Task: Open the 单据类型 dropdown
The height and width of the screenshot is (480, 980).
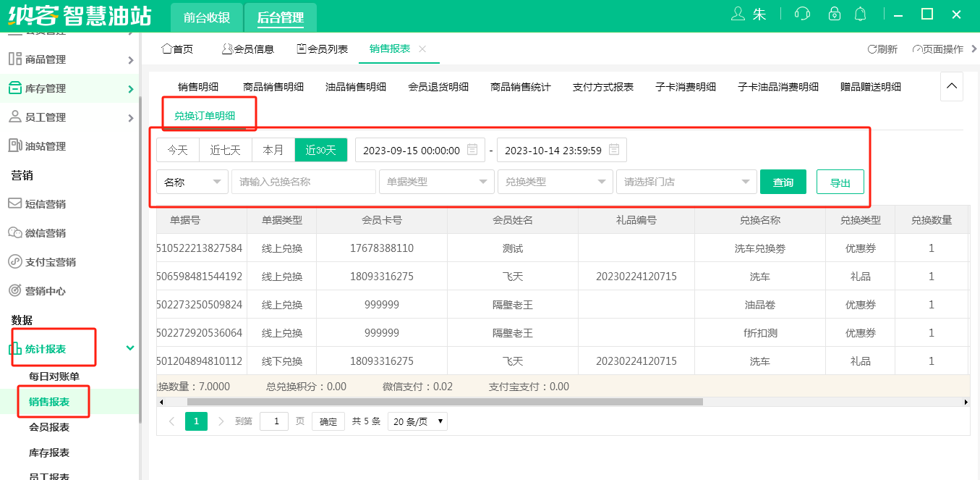Action: click(436, 182)
